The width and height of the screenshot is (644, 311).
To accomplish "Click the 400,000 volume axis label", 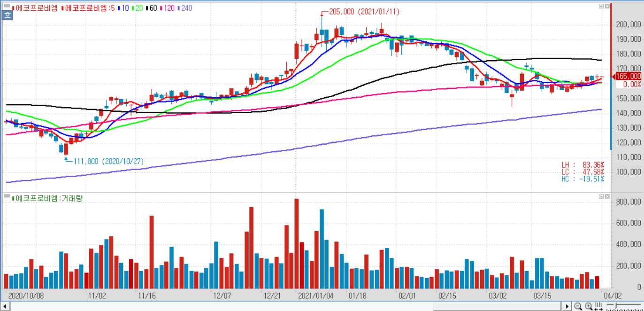I will [x=628, y=244].
